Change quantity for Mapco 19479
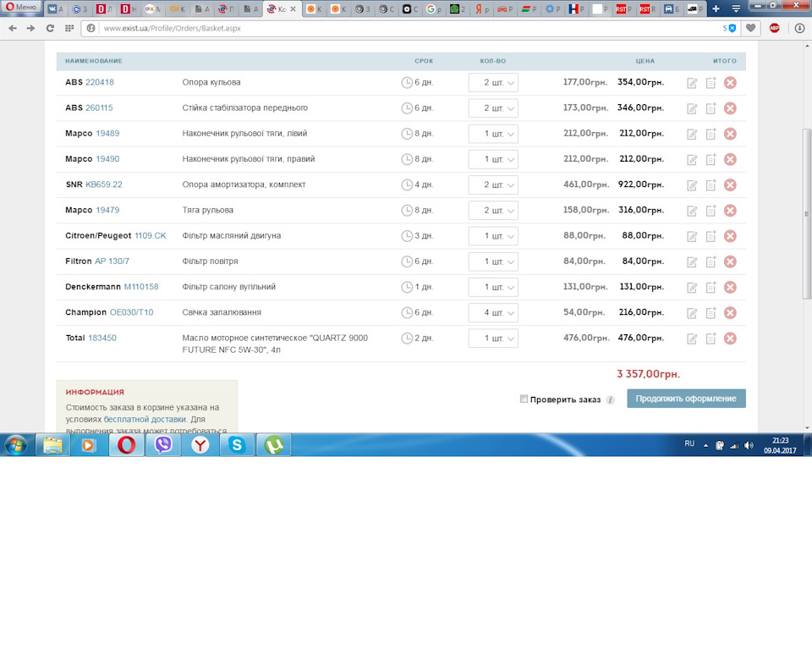The image size is (812, 666). (x=493, y=211)
